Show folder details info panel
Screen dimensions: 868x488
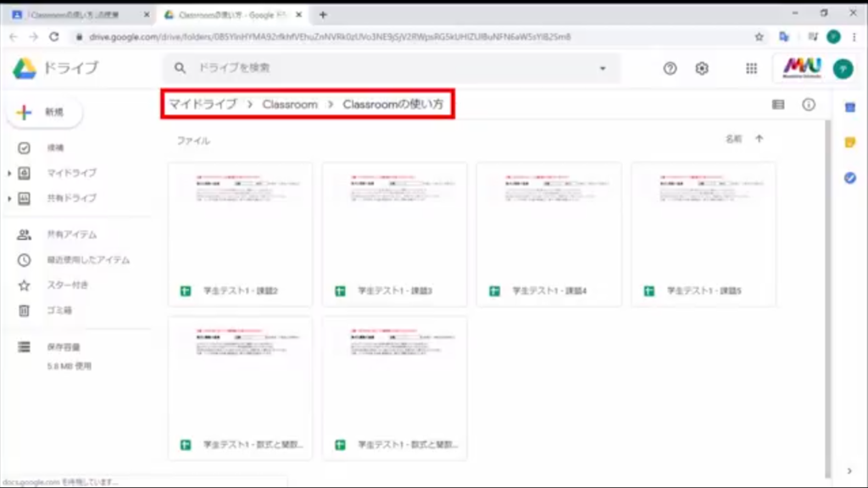click(809, 104)
